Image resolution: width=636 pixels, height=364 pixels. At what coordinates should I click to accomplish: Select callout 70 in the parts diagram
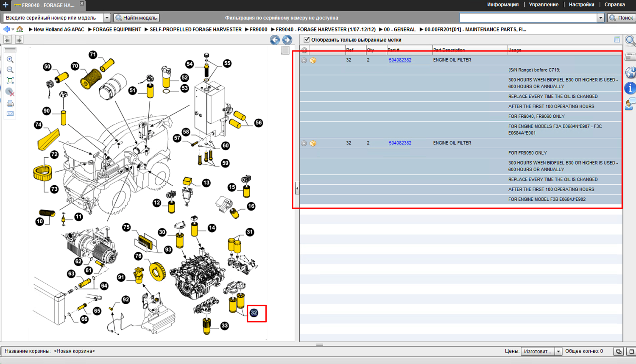pos(75,66)
